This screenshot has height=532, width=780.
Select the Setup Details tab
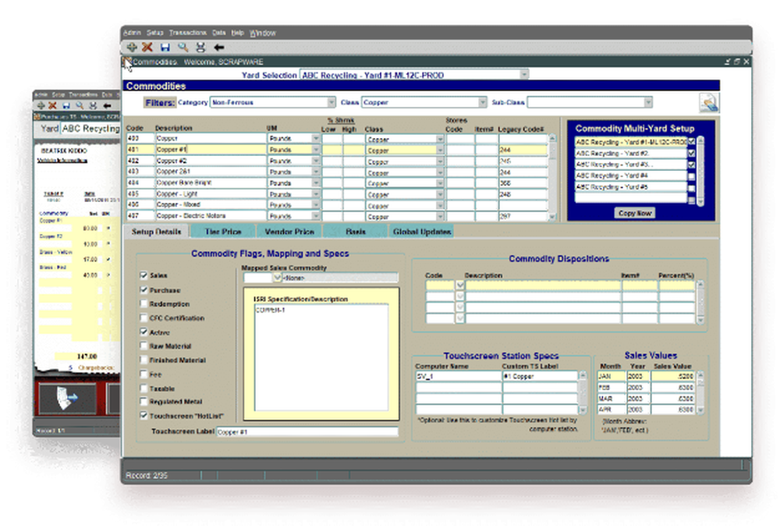click(x=156, y=232)
